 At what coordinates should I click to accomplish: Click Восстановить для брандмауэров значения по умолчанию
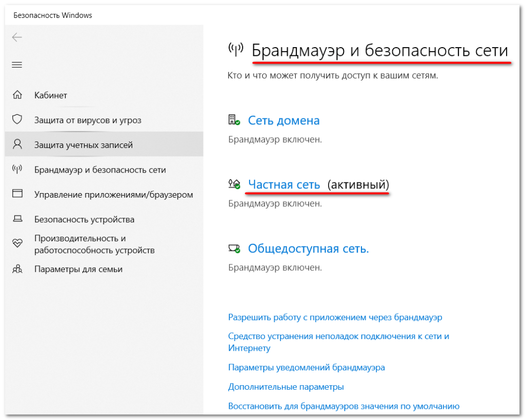tap(344, 406)
